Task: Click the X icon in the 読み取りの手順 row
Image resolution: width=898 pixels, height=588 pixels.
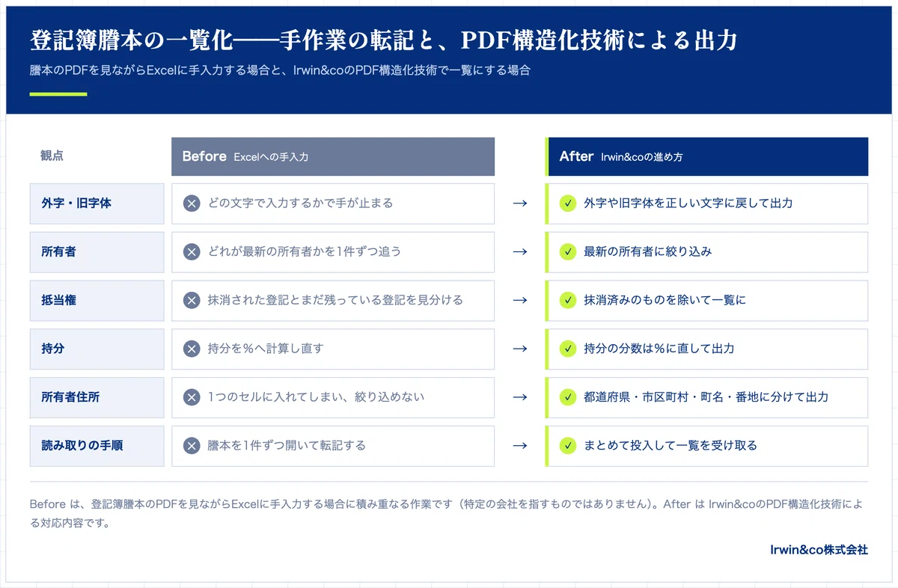Action: click(x=192, y=446)
